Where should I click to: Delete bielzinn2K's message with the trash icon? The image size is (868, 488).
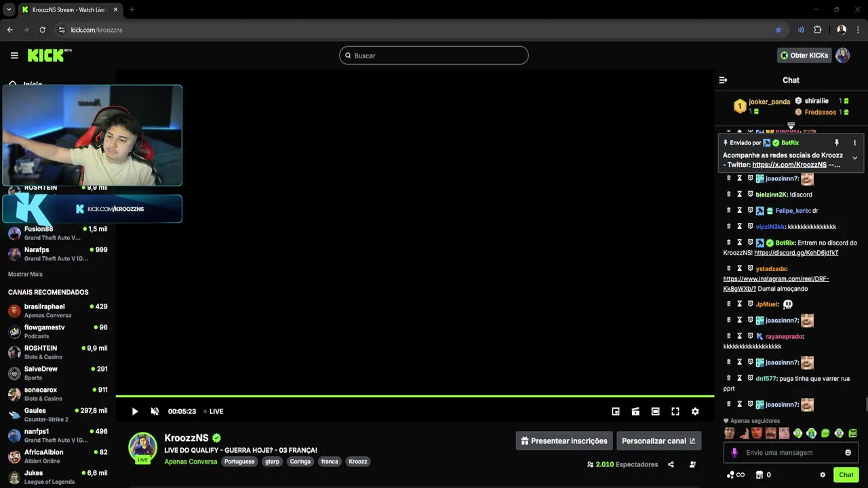point(729,195)
